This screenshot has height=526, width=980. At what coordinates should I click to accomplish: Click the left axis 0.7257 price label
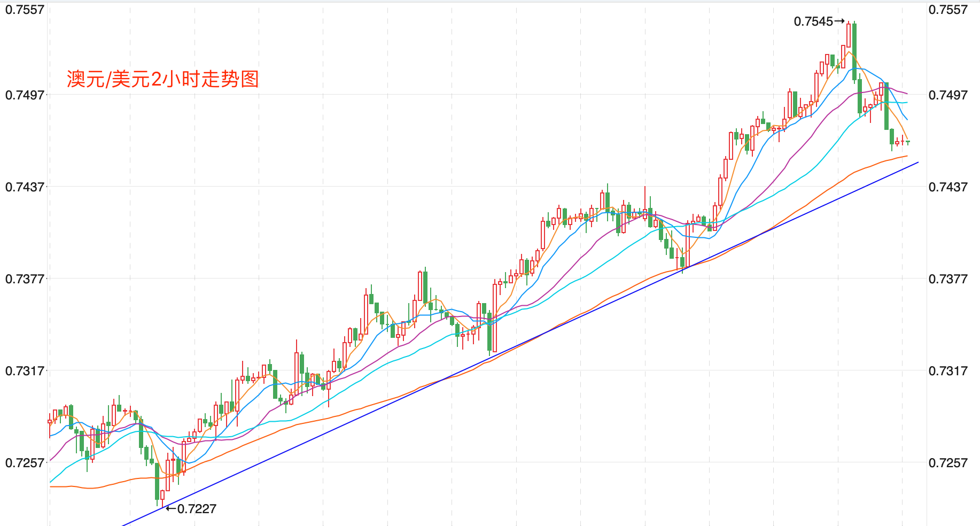click(25, 463)
